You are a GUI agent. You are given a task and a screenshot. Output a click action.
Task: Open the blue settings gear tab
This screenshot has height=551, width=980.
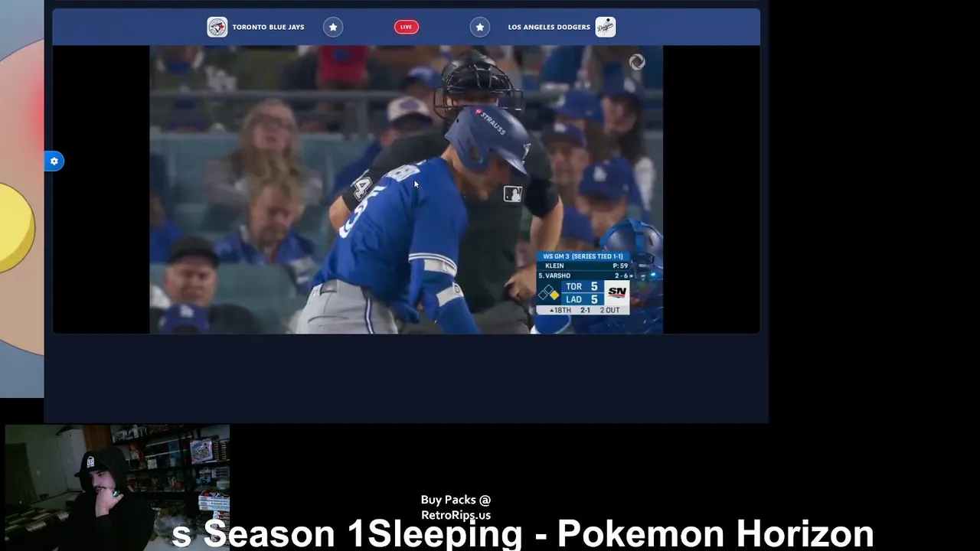pos(54,161)
